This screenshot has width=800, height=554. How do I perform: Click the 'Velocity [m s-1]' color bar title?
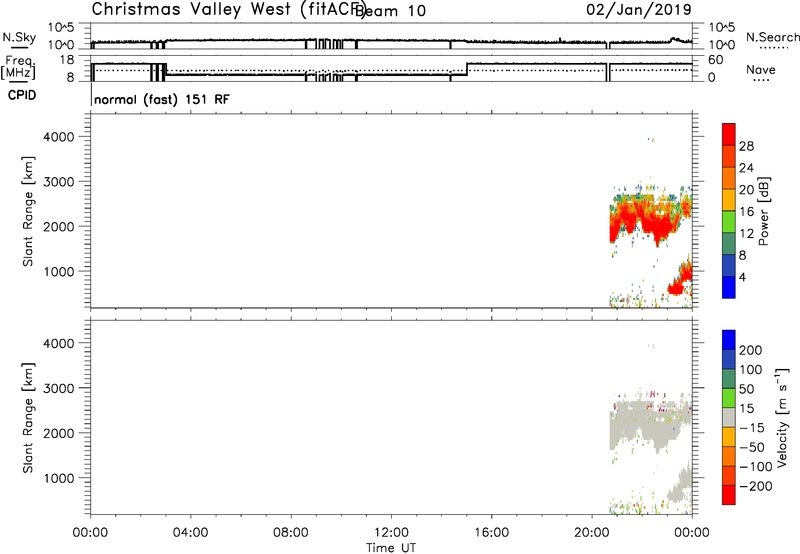[x=783, y=417]
